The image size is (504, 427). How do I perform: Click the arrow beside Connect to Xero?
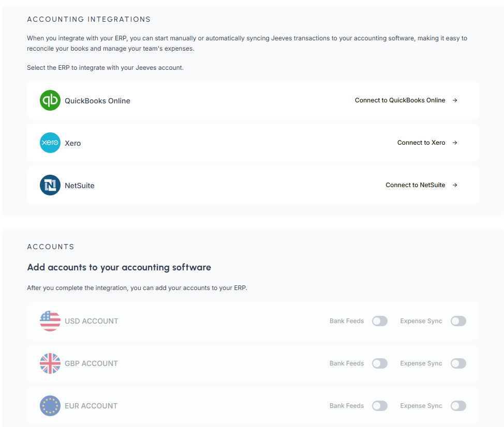coord(455,143)
